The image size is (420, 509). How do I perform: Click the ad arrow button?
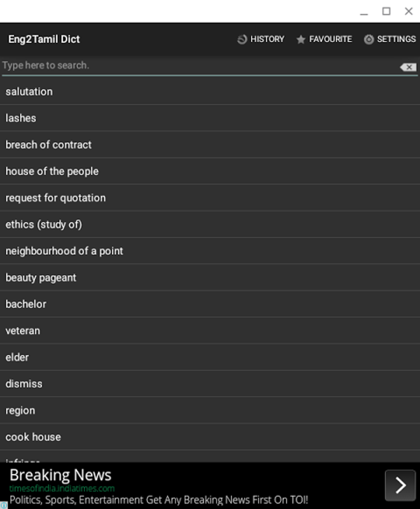click(x=400, y=485)
